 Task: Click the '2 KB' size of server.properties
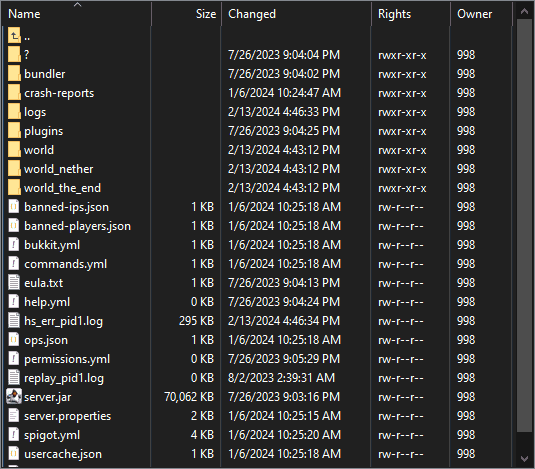click(x=202, y=416)
